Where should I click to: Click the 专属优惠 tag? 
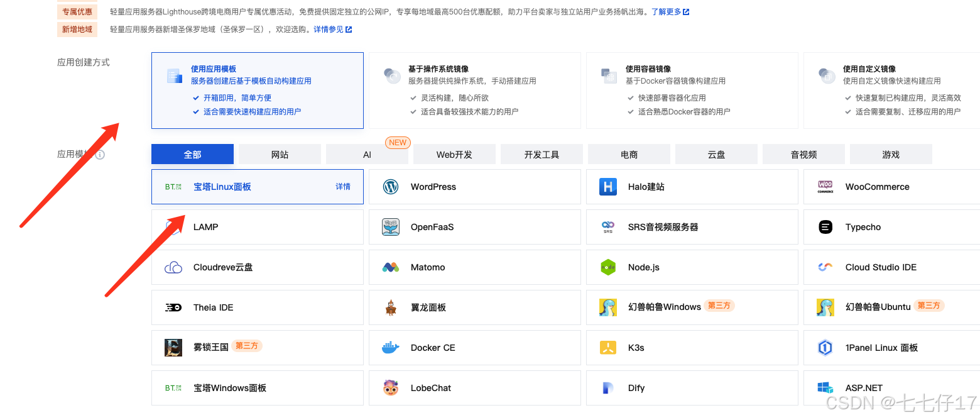pyautogui.click(x=77, y=12)
